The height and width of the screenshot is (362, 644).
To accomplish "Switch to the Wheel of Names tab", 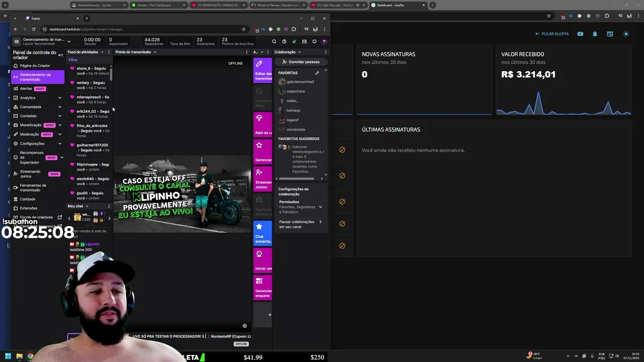I will (x=278, y=5).
